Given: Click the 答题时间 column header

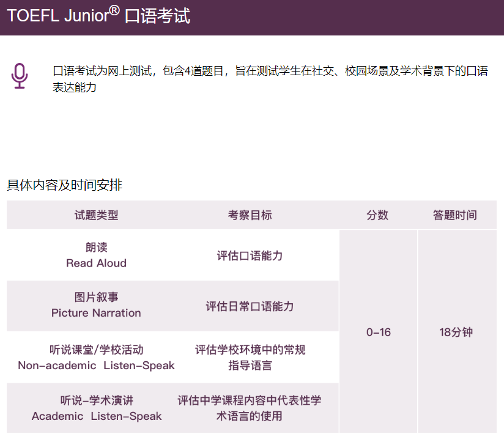Looking at the screenshot, I should point(455,215).
